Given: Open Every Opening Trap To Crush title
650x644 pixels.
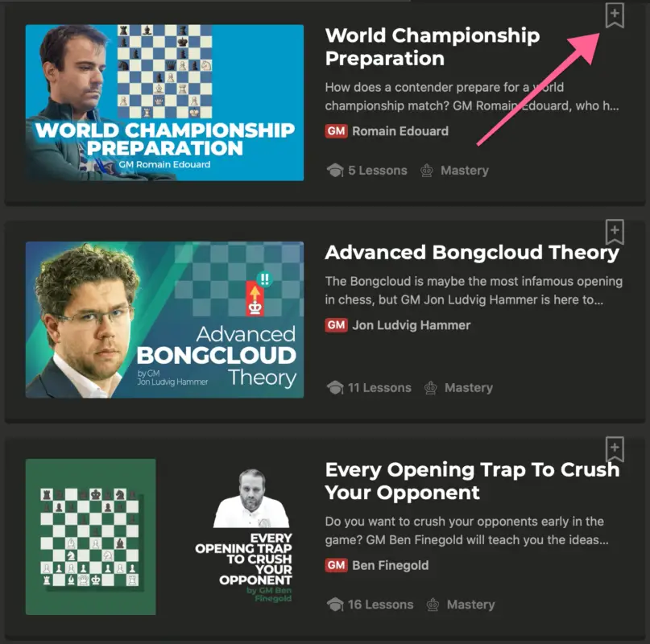Looking at the screenshot, I should [x=472, y=481].
